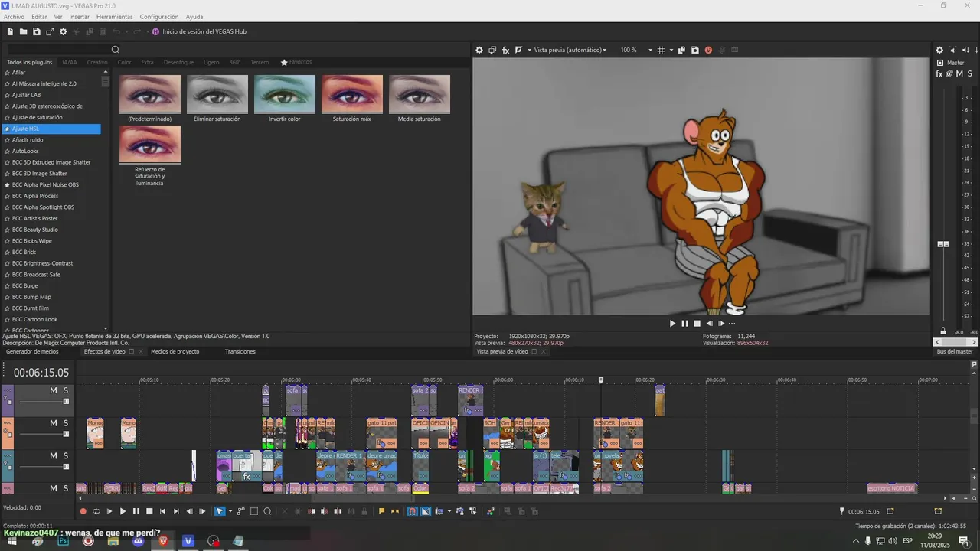The width and height of the screenshot is (980, 551).
Task: Select the Normal edit arrow tool
Action: coord(220,511)
